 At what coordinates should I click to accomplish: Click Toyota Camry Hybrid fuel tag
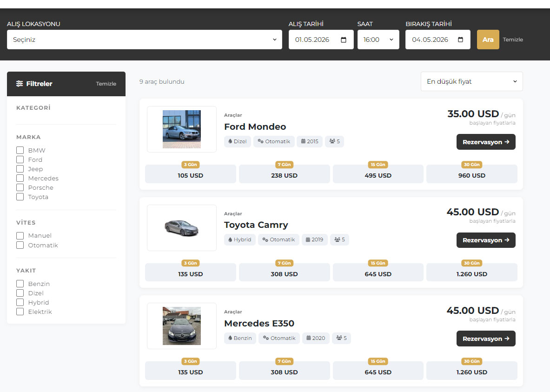(x=239, y=239)
